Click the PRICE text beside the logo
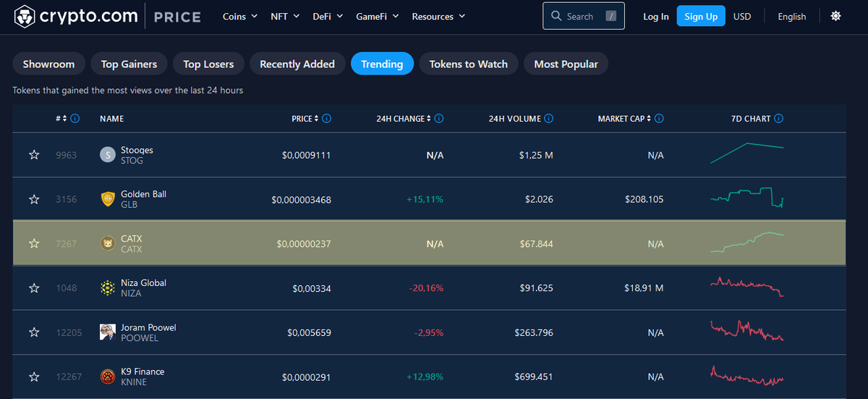 [x=177, y=17]
